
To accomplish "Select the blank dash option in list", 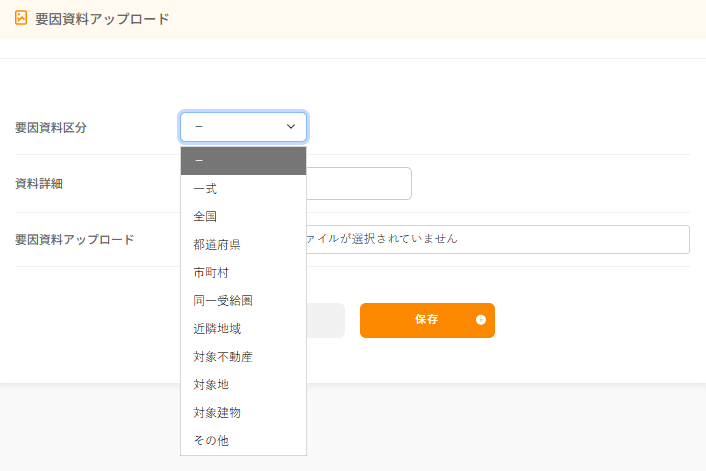I will [x=243, y=161].
